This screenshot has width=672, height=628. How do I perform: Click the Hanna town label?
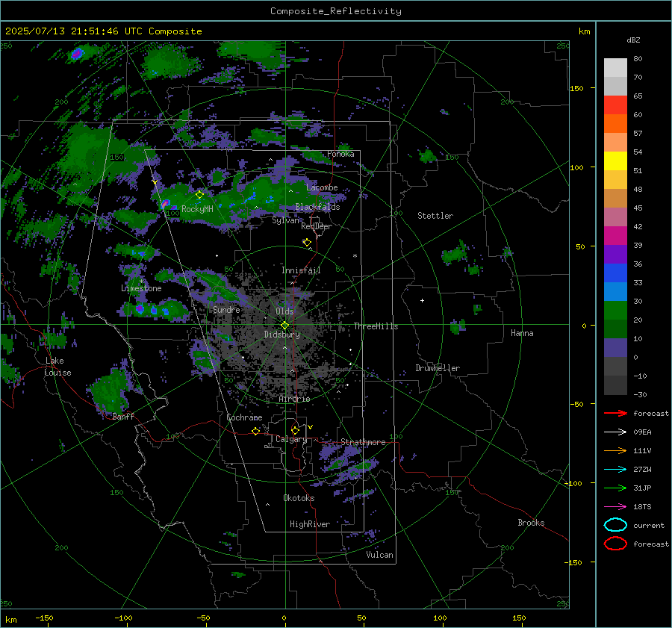tap(522, 333)
